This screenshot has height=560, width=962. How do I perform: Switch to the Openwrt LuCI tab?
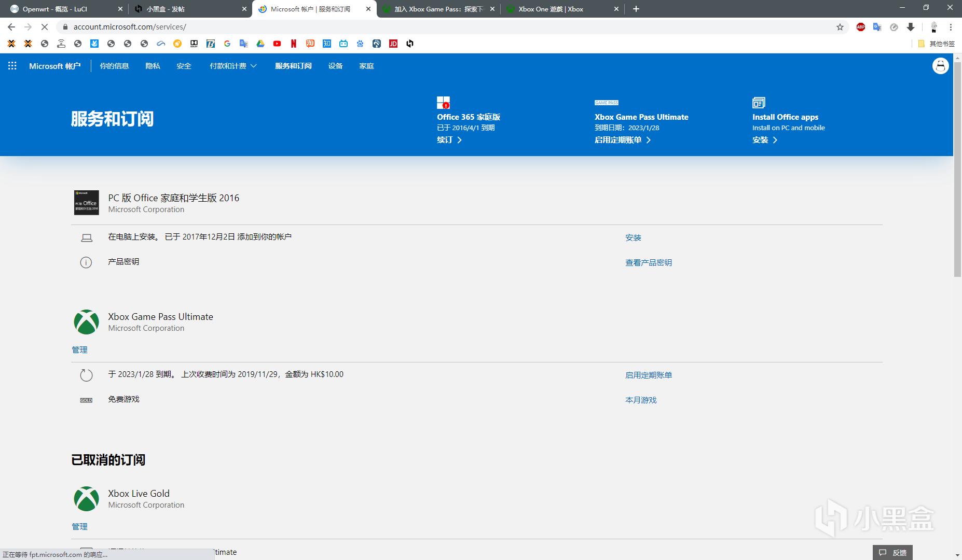point(64,9)
